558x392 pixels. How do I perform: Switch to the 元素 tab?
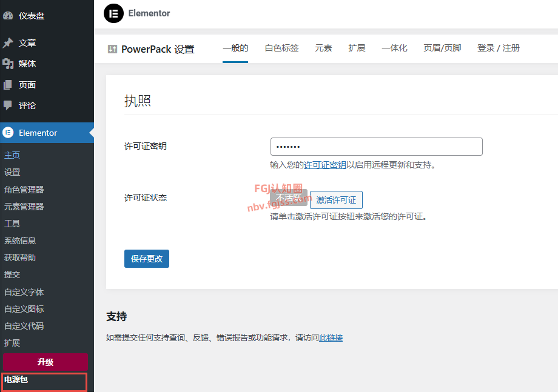tap(323, 48)
